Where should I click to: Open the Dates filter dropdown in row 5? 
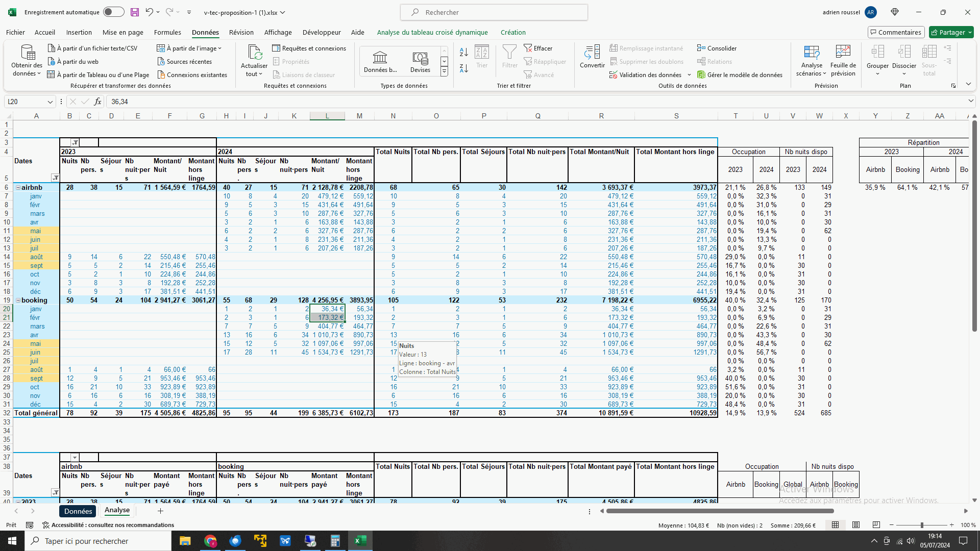point(55,178)
